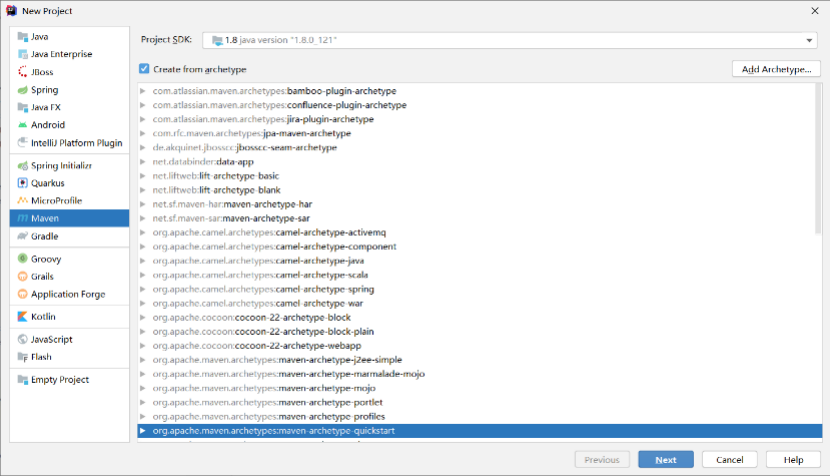The height and width of the screenshot is (476, 832).
Task: Expand maven-archetype-portlet node
Action: point(143,402)
